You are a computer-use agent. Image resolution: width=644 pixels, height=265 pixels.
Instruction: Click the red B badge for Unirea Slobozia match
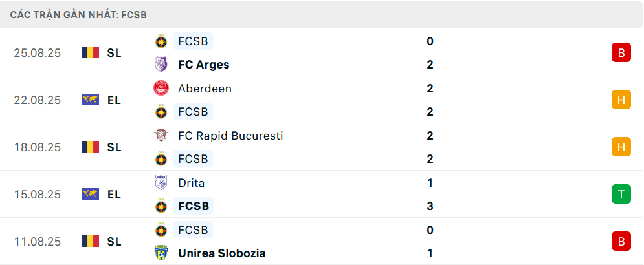621,242
